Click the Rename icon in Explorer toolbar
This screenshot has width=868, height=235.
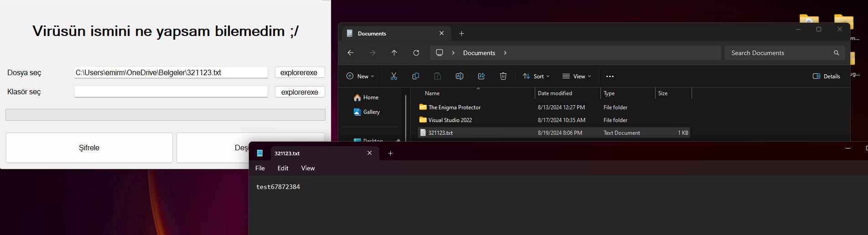click(460, 76)
